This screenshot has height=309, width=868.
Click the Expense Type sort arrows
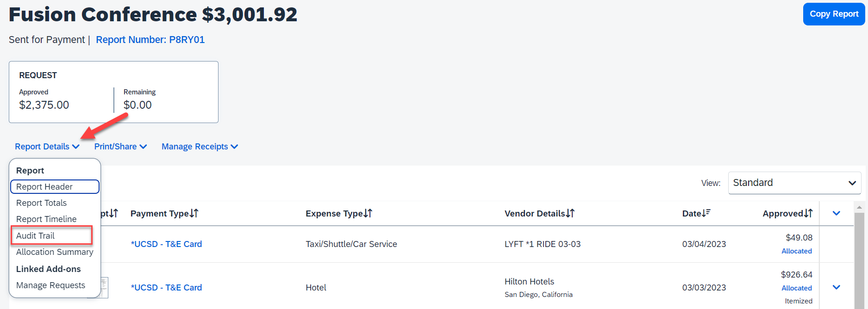pyautogui.click(x=368, y=213)
